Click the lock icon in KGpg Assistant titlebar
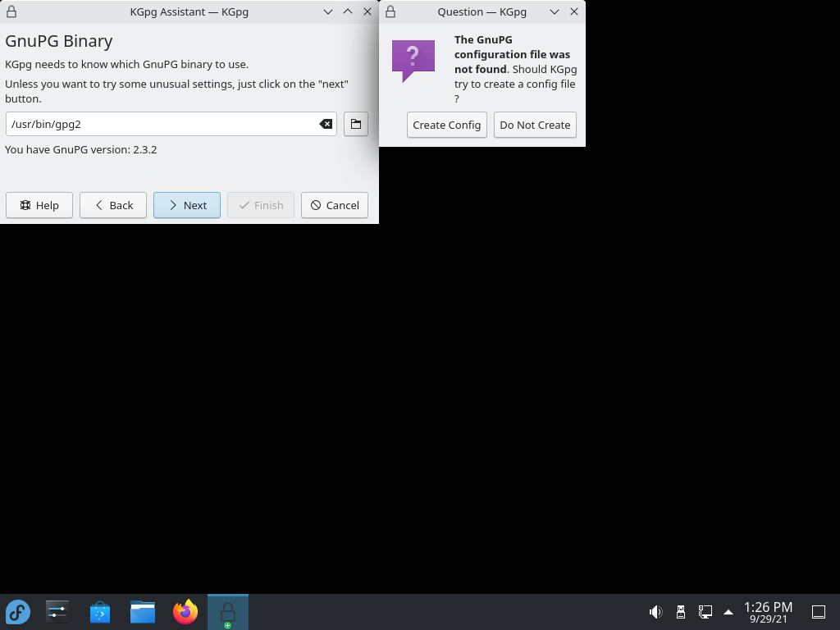The image size is (840, 630). (x=11, y=11)
